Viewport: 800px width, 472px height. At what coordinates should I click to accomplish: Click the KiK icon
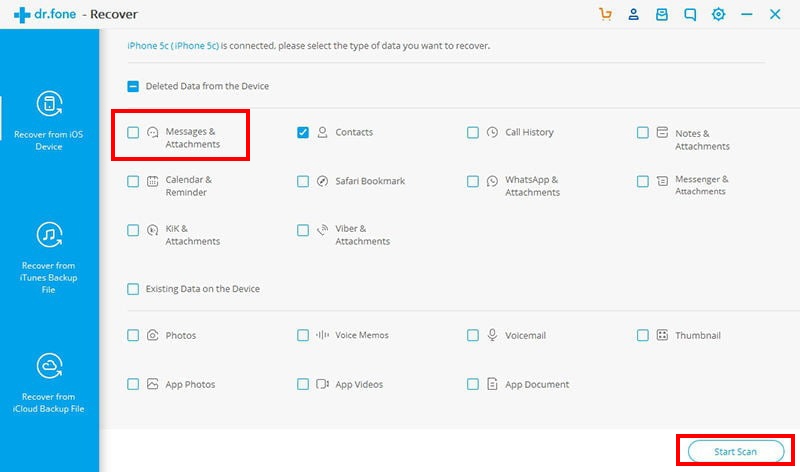pyautogui.click(x=153, y=230)
